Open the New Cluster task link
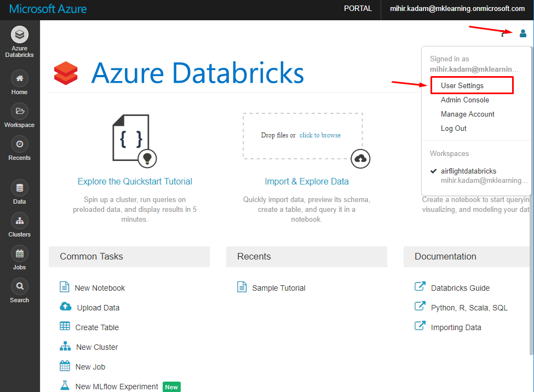 pyautogui.click(x=97, y=348)
